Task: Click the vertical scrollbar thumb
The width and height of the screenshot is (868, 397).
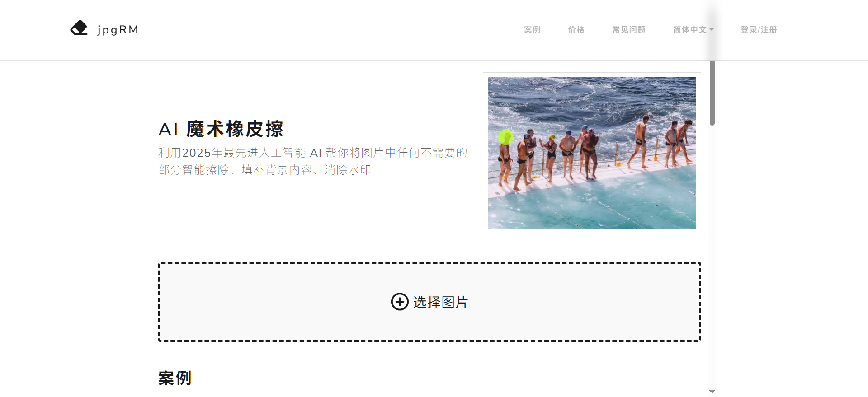Action: point(712,93)
